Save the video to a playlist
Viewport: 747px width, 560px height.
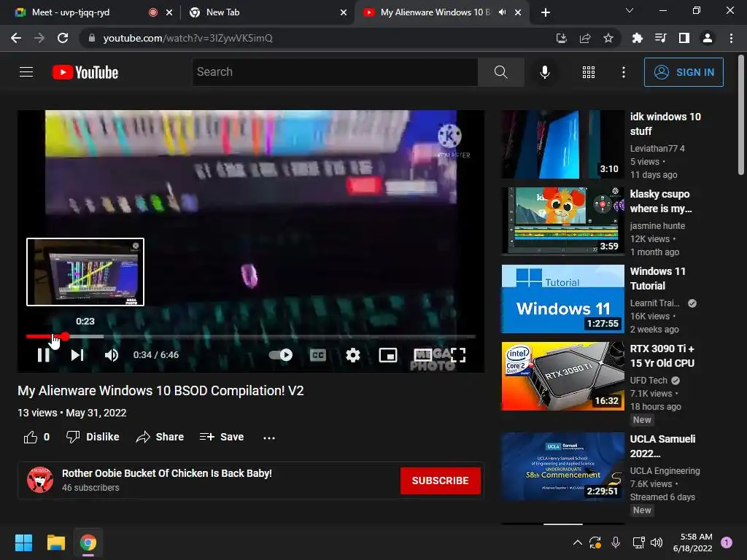coord(222,437)
